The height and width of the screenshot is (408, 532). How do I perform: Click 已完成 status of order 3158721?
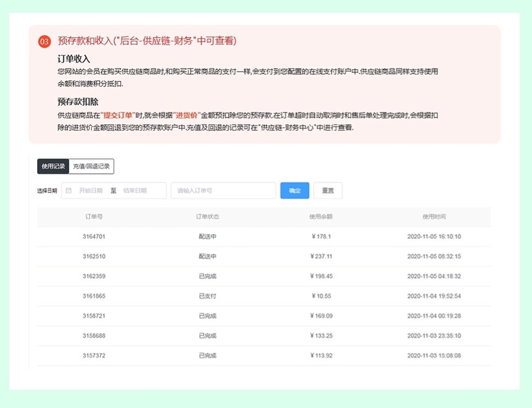click(x=207, y=316)
